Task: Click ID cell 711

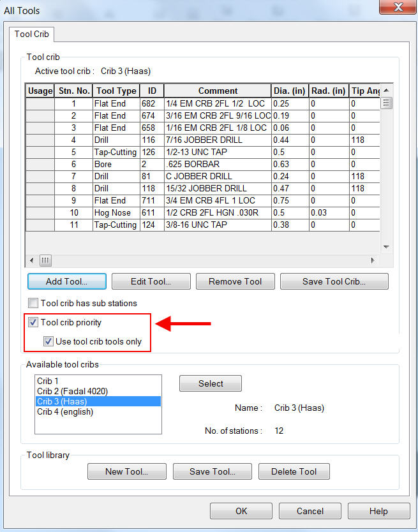Action: tap(152, 200)
